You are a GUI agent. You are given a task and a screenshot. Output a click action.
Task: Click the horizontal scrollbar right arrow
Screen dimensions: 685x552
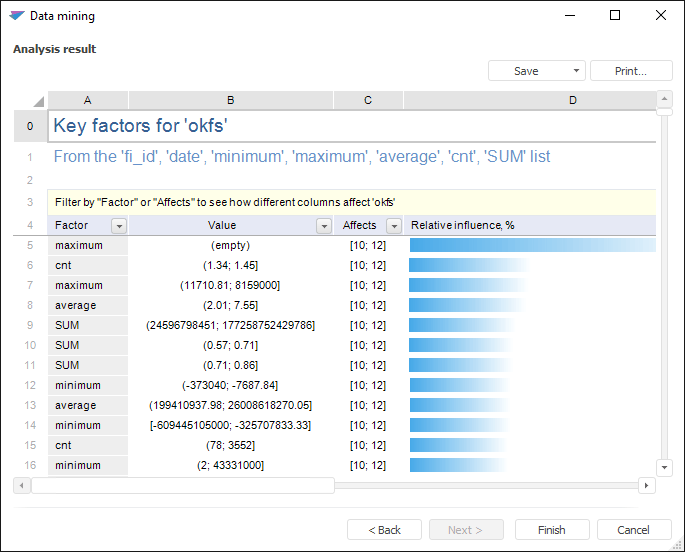(x=646, y=485)
